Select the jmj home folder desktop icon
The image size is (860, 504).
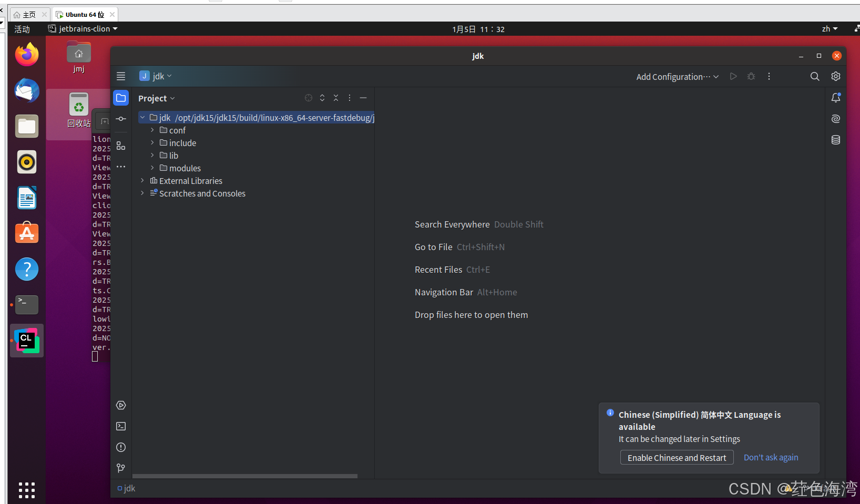click(x=78, y=57)
